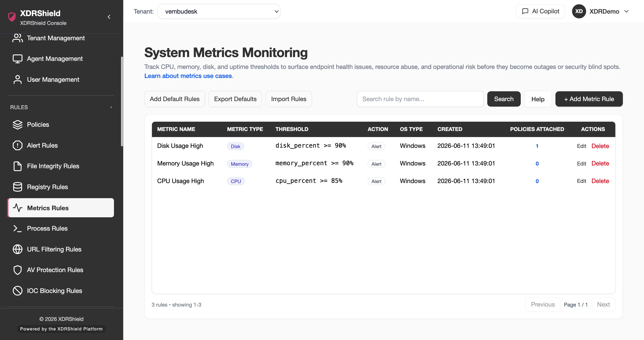
Task: Toggle the RULES section expander arrow
Action: 111,107
